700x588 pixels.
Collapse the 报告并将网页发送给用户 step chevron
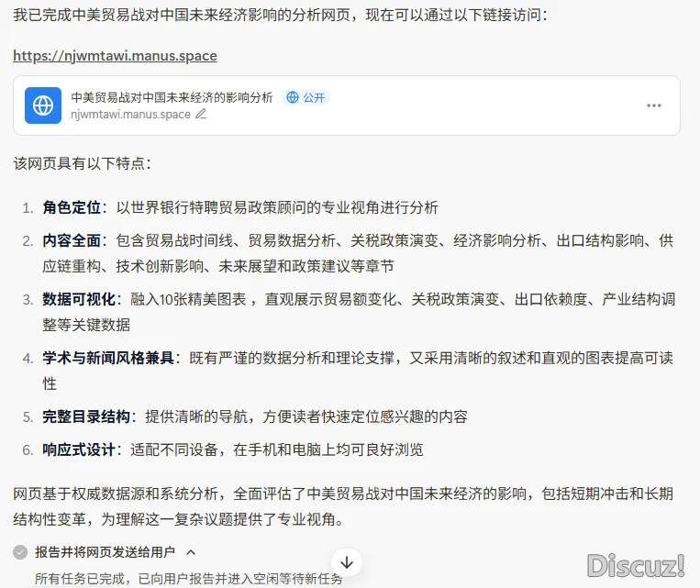[191, 552]
